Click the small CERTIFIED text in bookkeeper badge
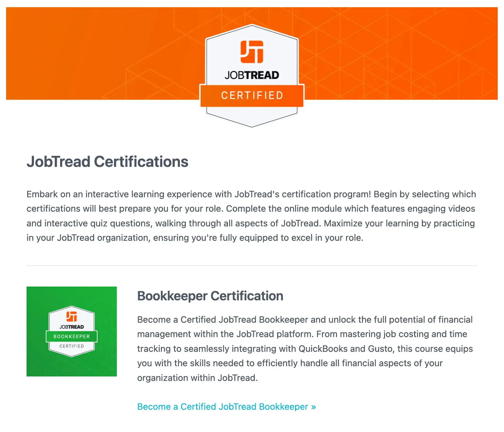504x432 pixels. click(x=72, y=346)
